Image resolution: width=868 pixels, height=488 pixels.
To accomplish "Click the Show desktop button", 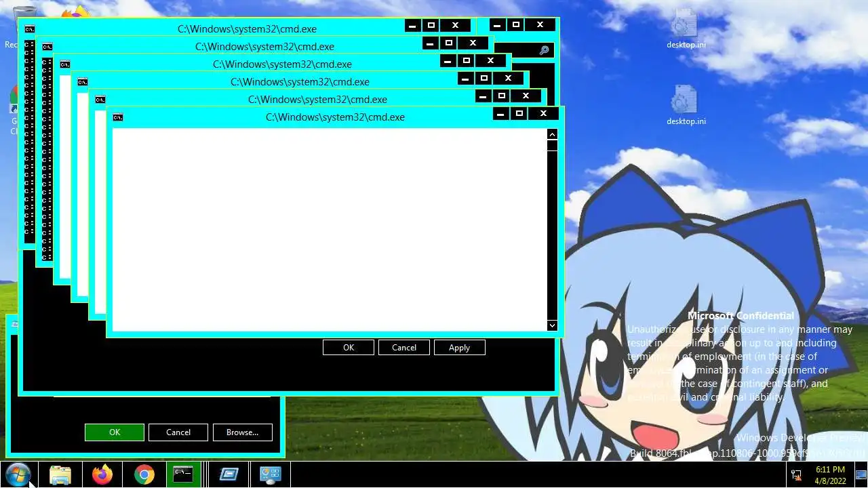I will [x=861, y=474].
